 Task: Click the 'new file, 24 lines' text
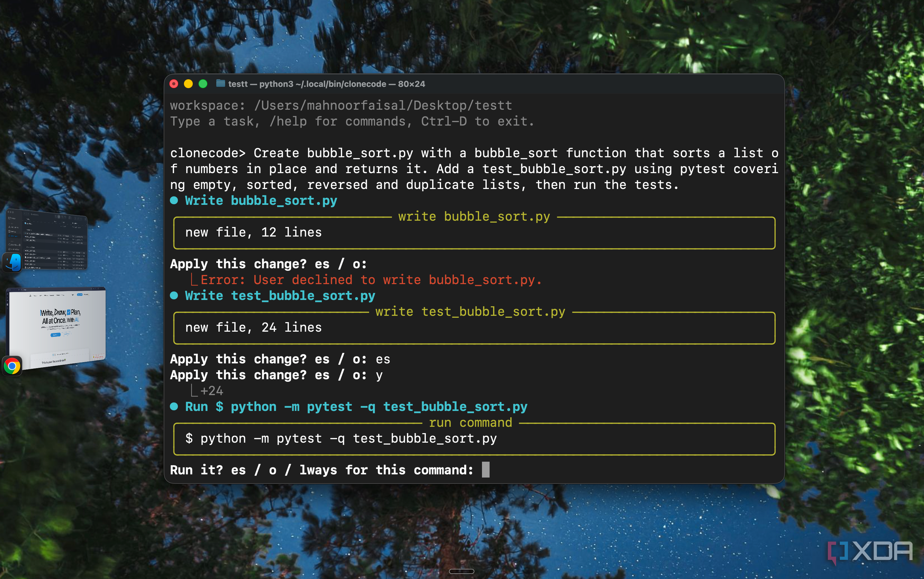[253, 328]
